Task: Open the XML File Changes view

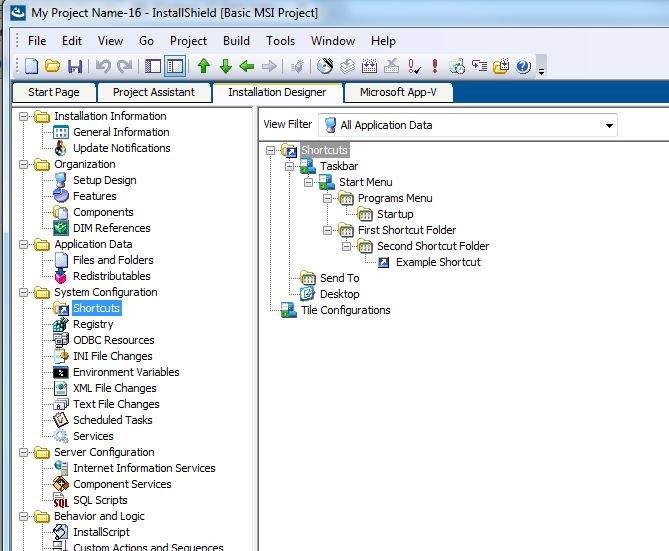Action: point(115,388)
